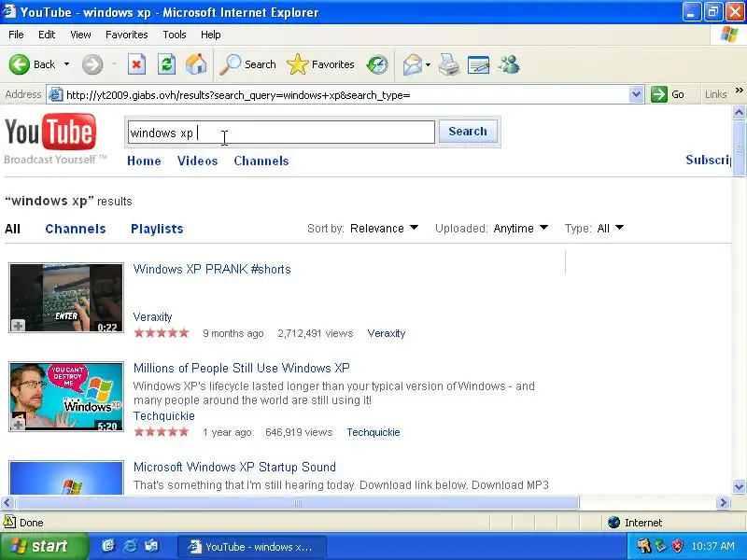The height and width of the screenshot is (560, 747).
Task: Open the Veraxity channel link above the stars
Action: click(152, 317)
